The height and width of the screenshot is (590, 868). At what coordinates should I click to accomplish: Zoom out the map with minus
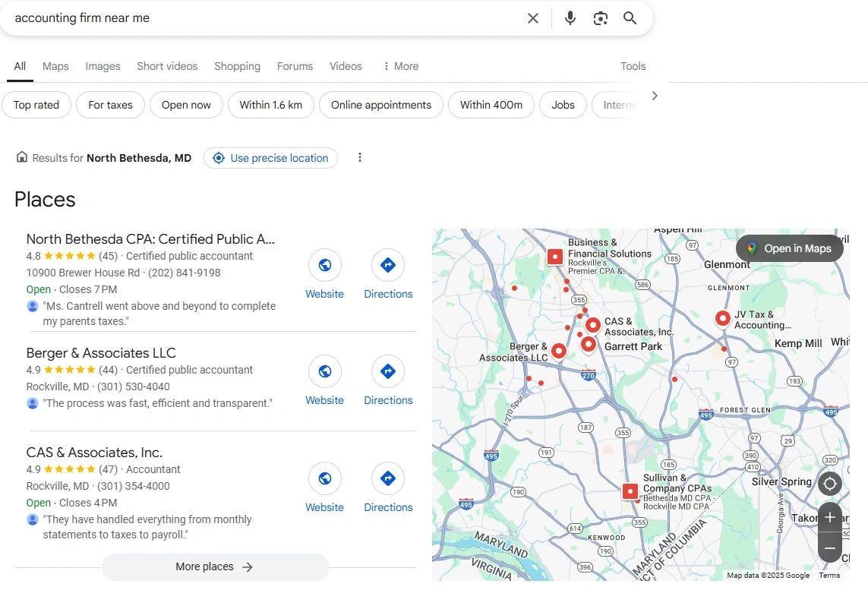[x=830, y=548]
